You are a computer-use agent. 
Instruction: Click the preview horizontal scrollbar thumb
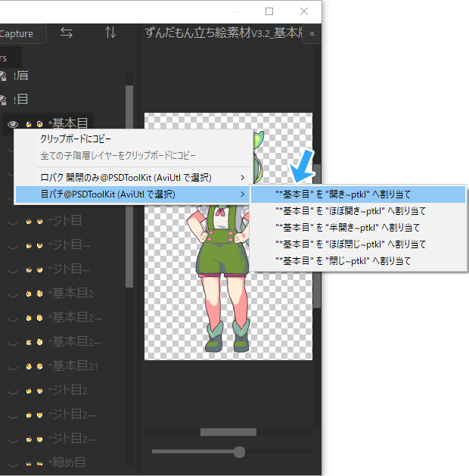click(228, 432)
